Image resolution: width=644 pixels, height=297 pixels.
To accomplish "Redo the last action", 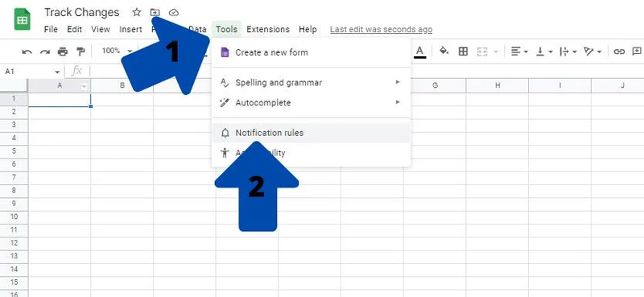I will (x=45, y=52).
